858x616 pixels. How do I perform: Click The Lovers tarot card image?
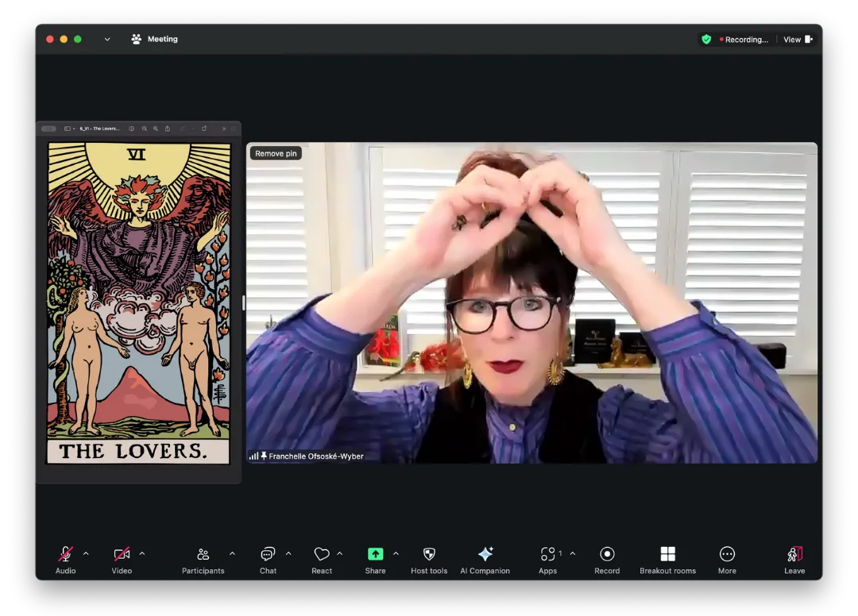pos(138,302)
